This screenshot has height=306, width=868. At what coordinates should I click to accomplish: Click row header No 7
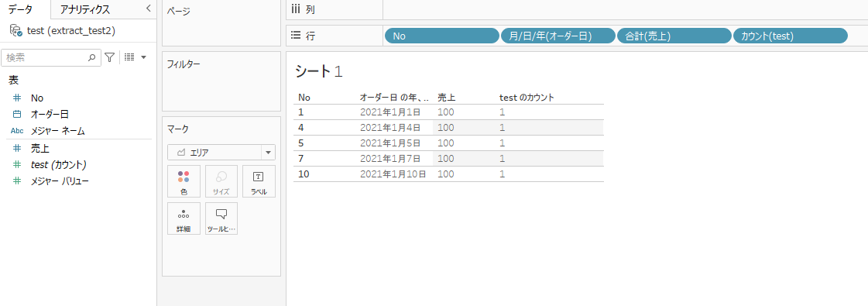point(300,159)
